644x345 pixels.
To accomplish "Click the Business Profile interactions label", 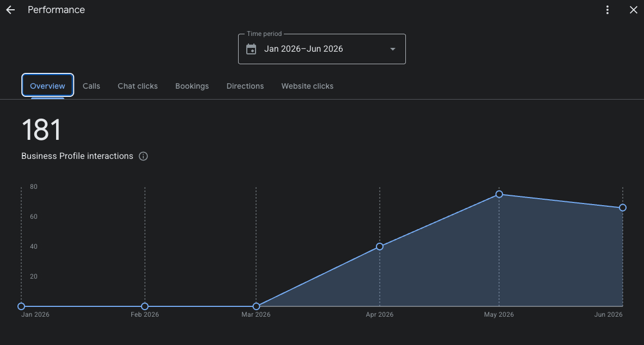I will pos(77,156).
